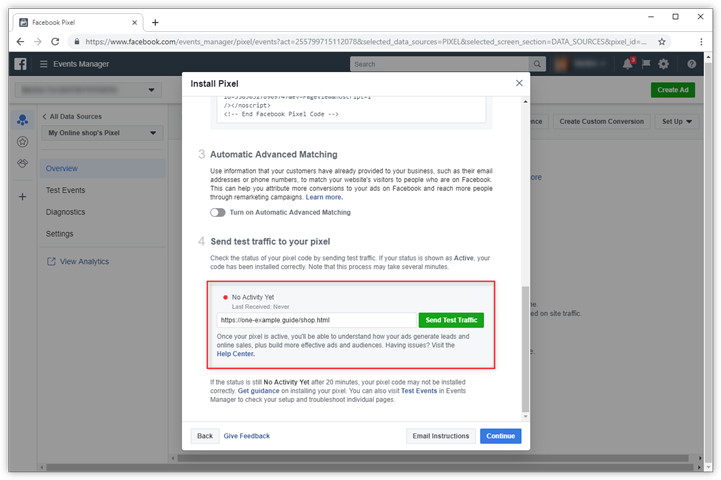The image size is (721, 480).
Task: Open Diagnostics in the sidebar
Action: tap(66, 212)
